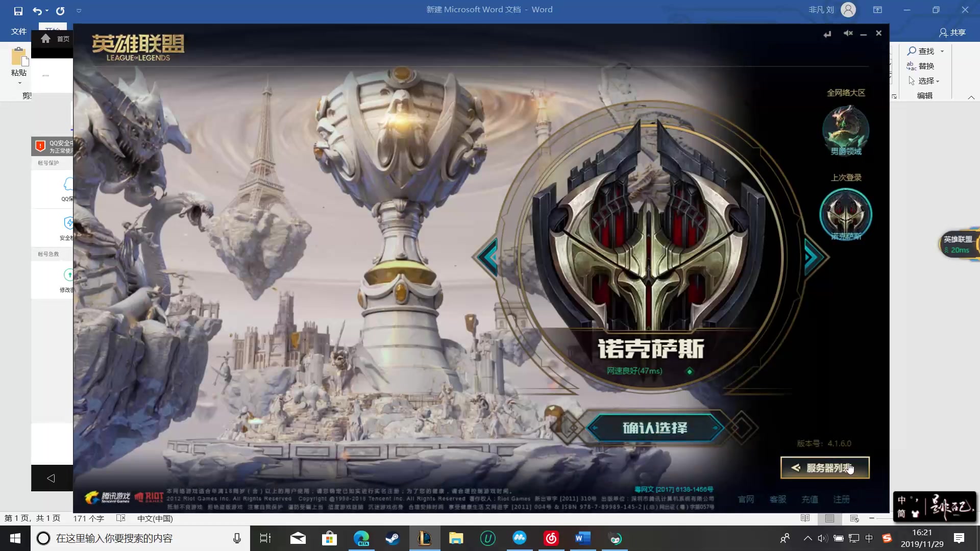980x551 pixels.
Task: Open 充值 recharge link
Action: (810, 499)
